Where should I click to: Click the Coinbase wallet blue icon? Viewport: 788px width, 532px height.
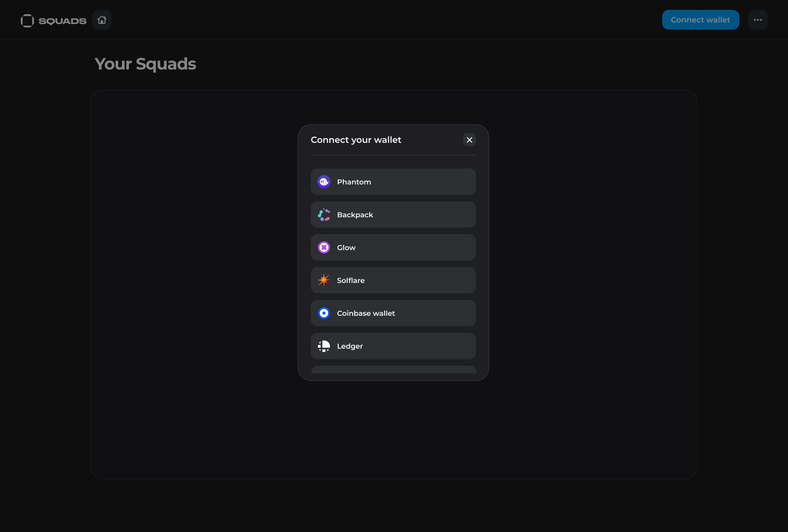pyautogui.click(x=324, y=313)
